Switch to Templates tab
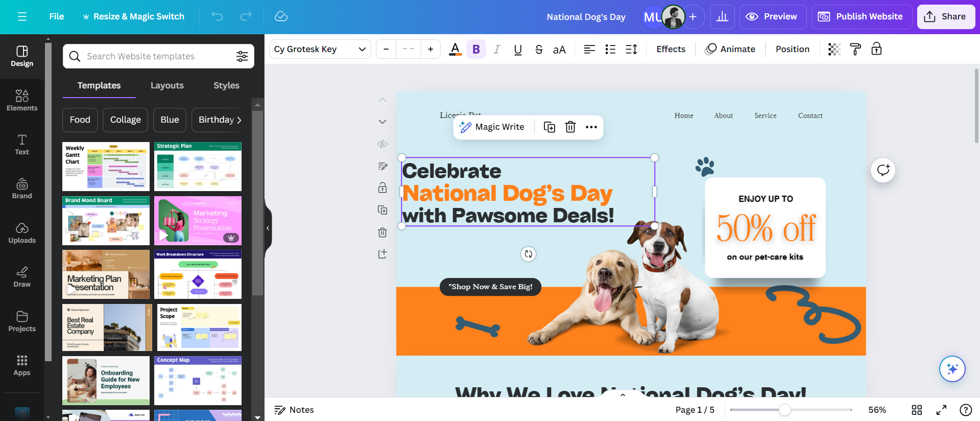Image resolution: width=980 pixels, height=421 pixels. pos(99,85)
